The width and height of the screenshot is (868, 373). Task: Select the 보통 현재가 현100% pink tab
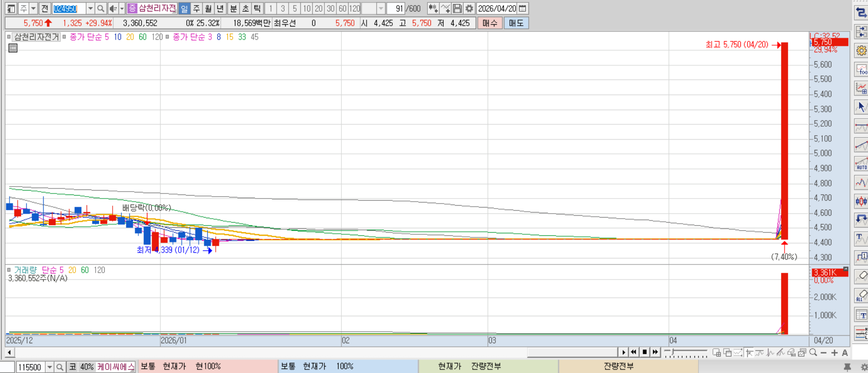click(x=207, y=366)
